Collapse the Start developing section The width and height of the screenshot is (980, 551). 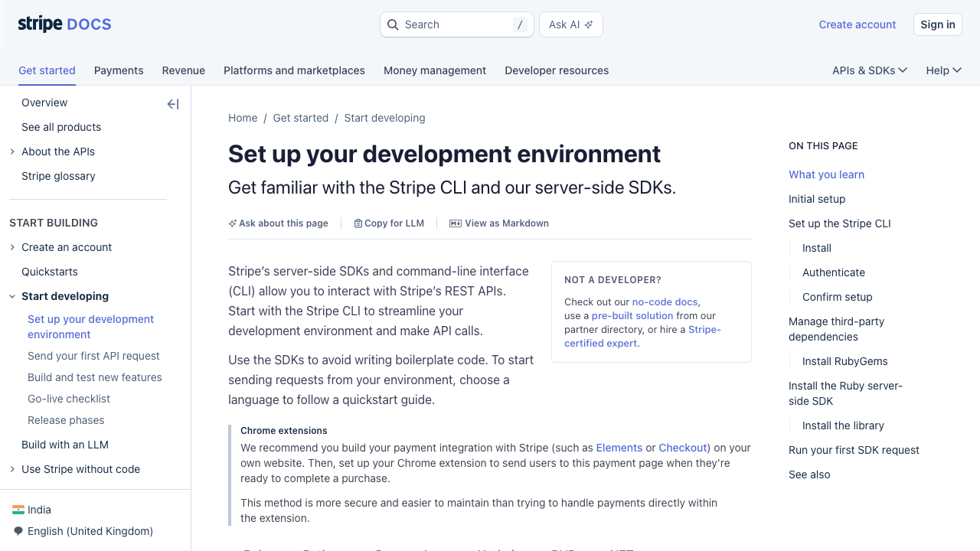pyautogui.click(x=12, y=296)
